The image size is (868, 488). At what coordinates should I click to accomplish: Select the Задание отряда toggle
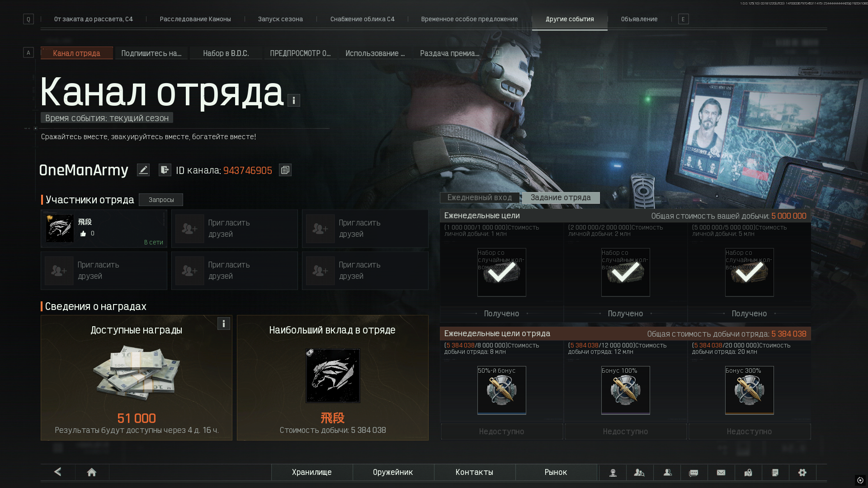coord(561,198)
